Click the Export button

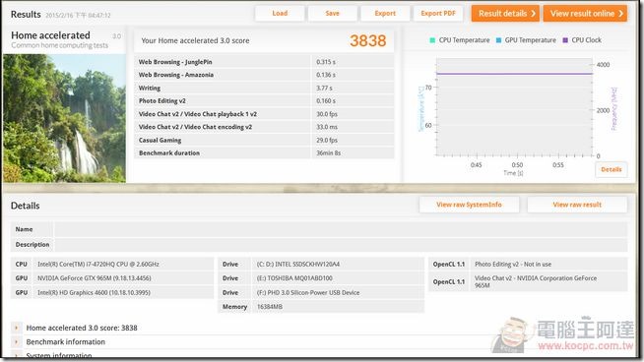click(x=385, y=13)
